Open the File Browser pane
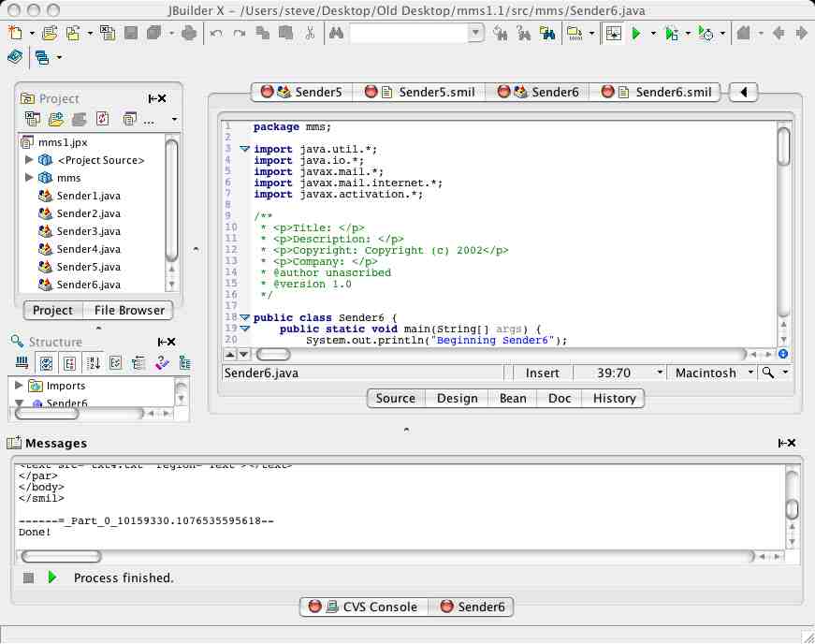 tap(129, 310)
